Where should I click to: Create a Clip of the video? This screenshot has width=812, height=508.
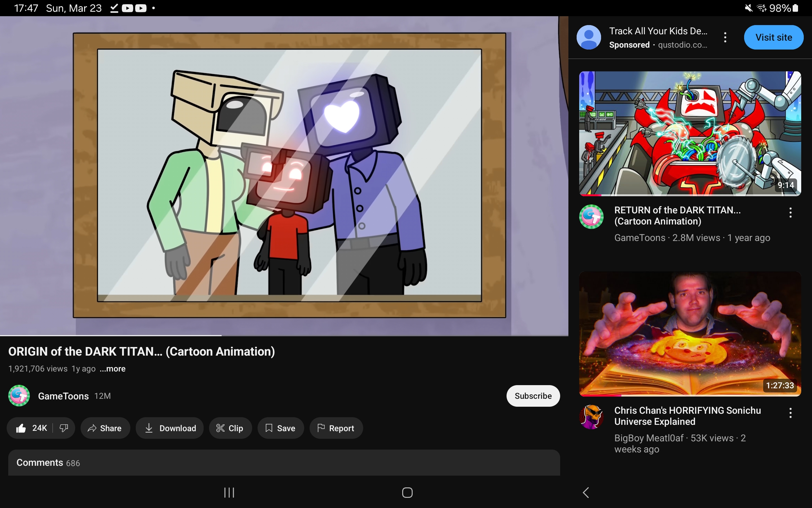(x=230, y=428)
